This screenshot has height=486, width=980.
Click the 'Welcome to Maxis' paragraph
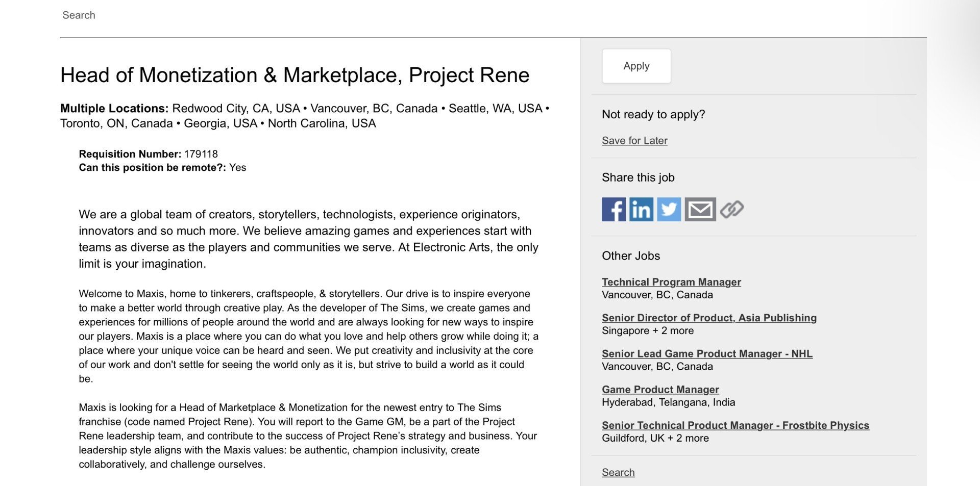coord(309,336)
